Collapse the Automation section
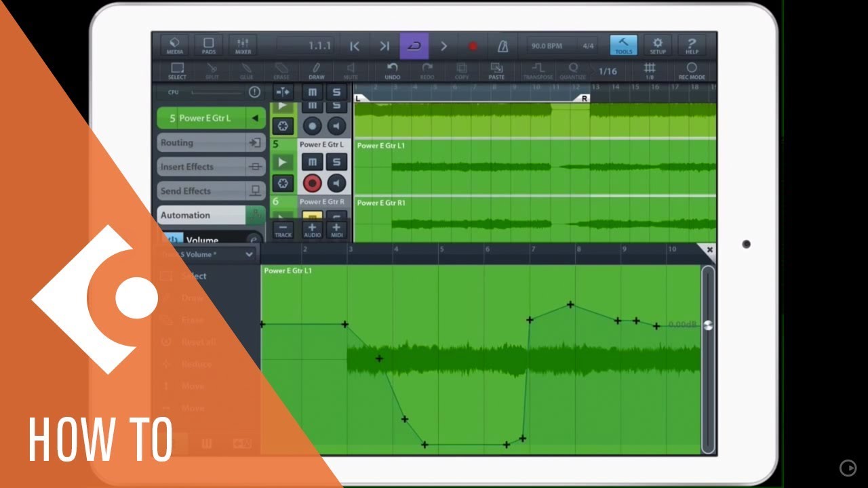The image size is (868, 488). click(212, 216)
